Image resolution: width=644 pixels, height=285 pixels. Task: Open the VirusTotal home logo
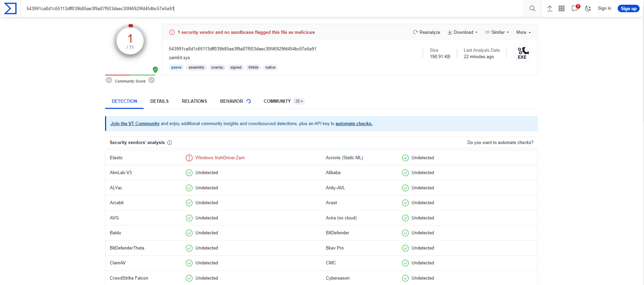click(x=10, y=8)
